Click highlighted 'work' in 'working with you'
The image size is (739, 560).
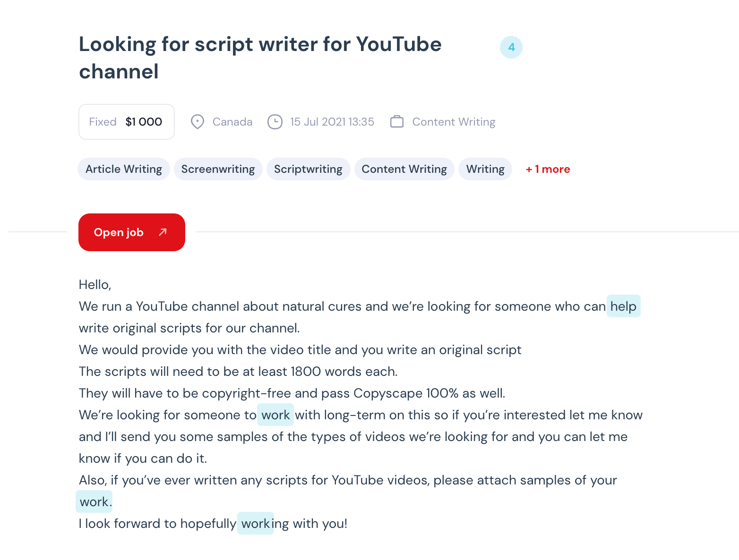tap(256, 524)
